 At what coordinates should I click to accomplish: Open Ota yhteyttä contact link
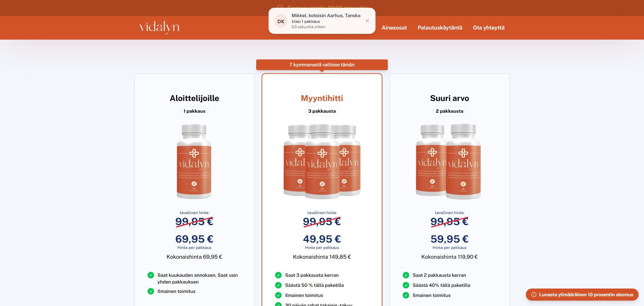point(489,28)
